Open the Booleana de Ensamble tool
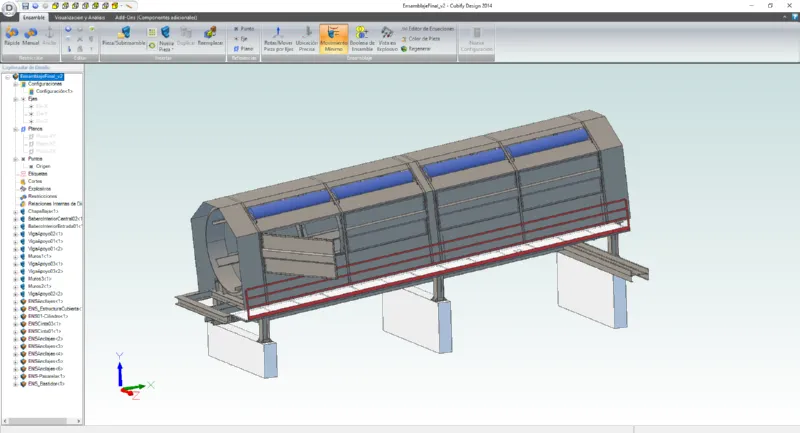Image resolution: width=800 pixels, height=433 pixels. point(362,37)
